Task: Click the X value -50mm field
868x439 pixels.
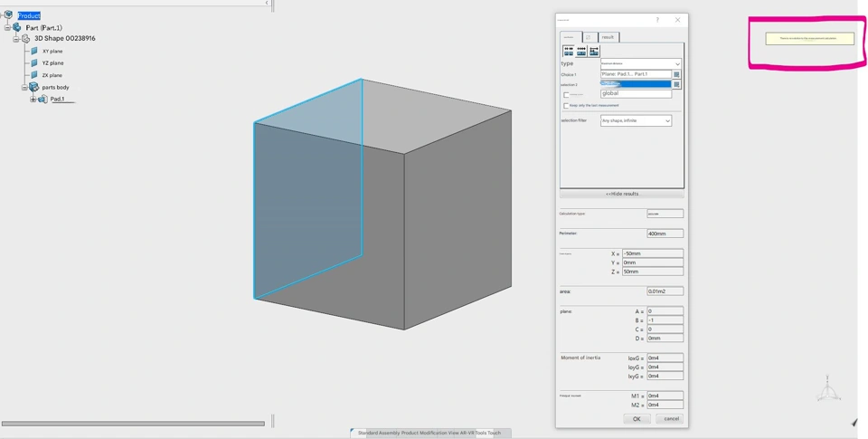Action: click(653, 253)
